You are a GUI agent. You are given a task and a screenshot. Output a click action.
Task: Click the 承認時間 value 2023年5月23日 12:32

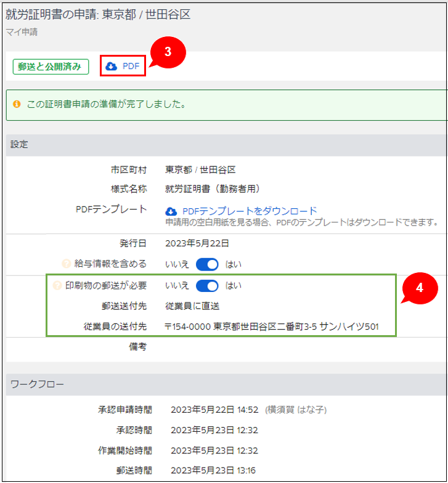pyautogui.click(x=214, y=430)
